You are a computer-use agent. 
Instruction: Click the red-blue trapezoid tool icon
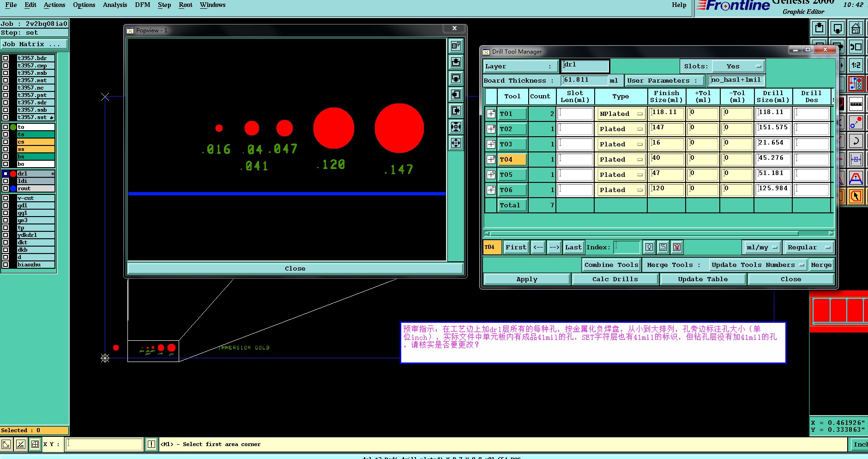[x=856, y=178]
